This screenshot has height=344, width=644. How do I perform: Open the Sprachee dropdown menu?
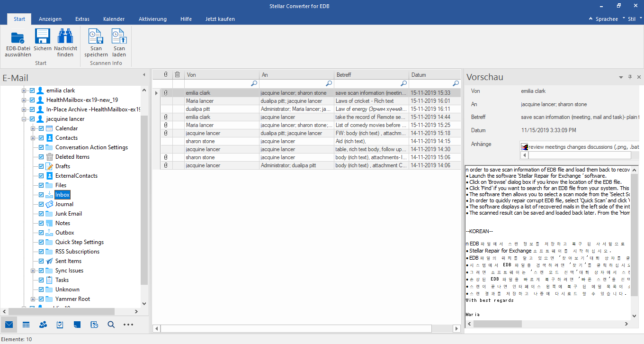(606, 19)
